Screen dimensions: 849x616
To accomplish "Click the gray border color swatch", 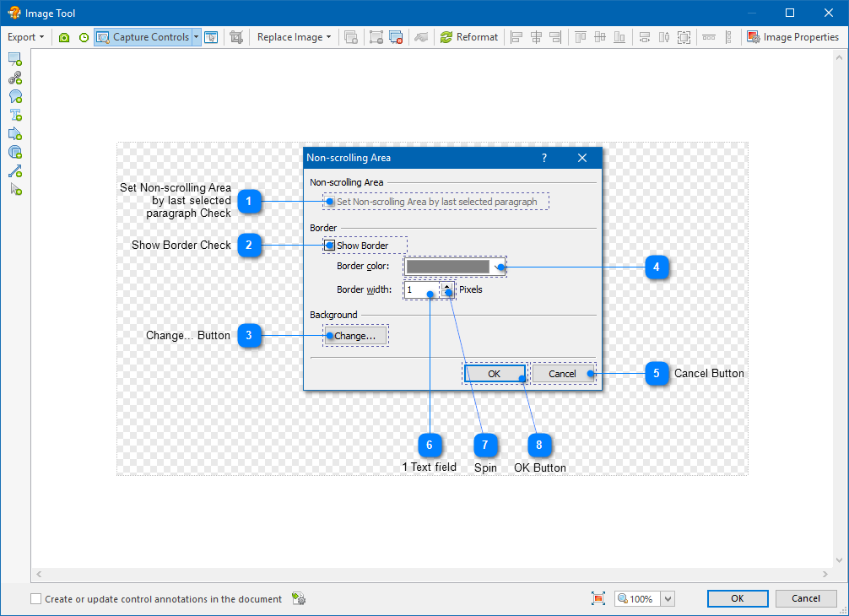I will tap(447, 267).
